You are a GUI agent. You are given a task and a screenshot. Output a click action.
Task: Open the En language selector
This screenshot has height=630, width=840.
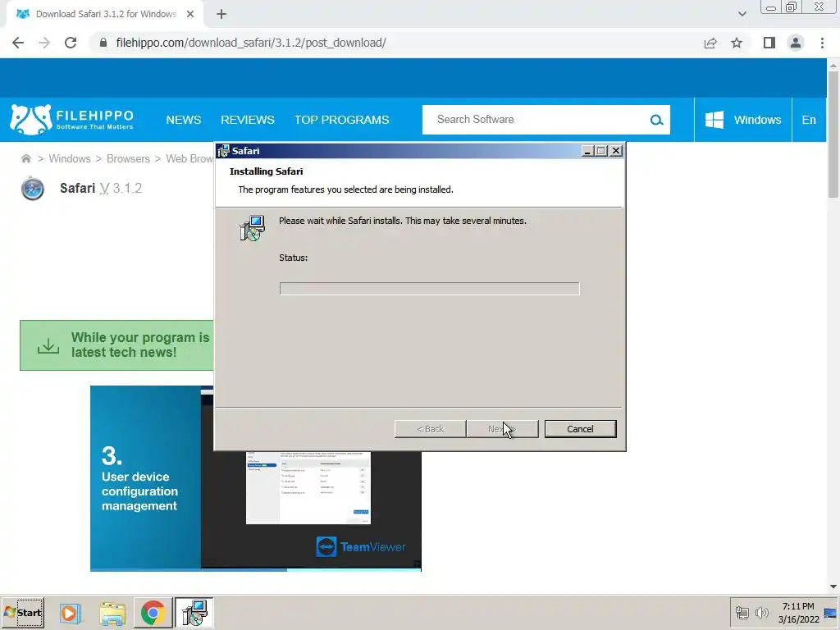[809, 120]
